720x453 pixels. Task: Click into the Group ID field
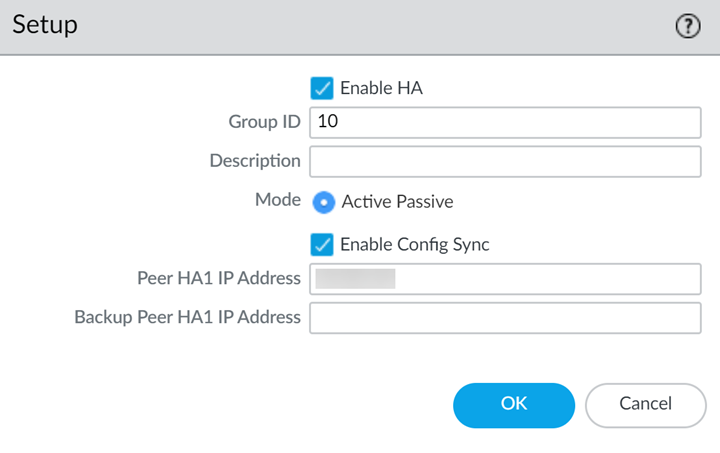click(x=505, y=122)
